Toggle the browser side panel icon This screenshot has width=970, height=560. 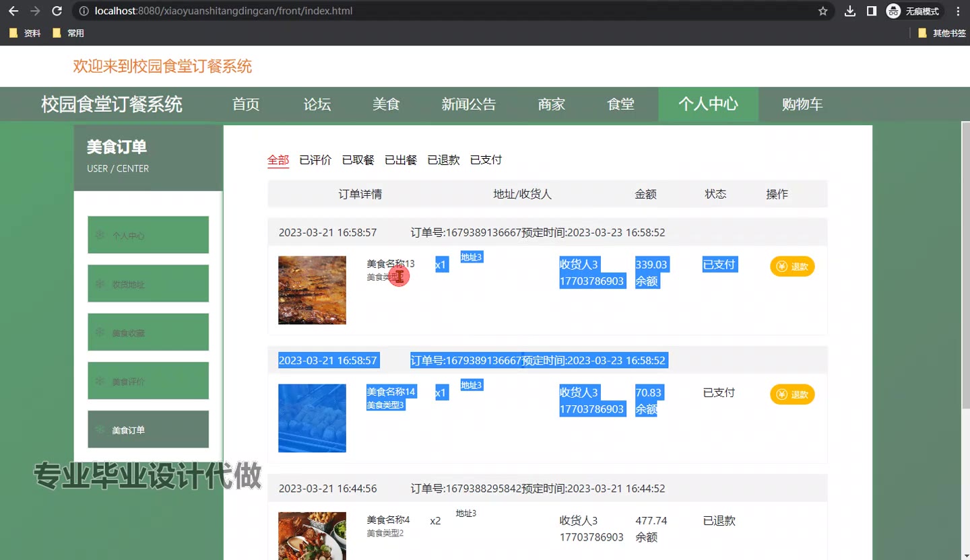click(871, 11)
